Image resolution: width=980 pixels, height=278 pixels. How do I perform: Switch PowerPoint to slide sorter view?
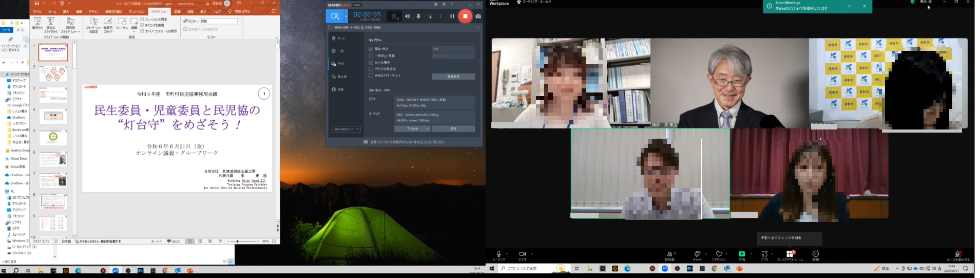pyautogui.click(x=200, y=241)
